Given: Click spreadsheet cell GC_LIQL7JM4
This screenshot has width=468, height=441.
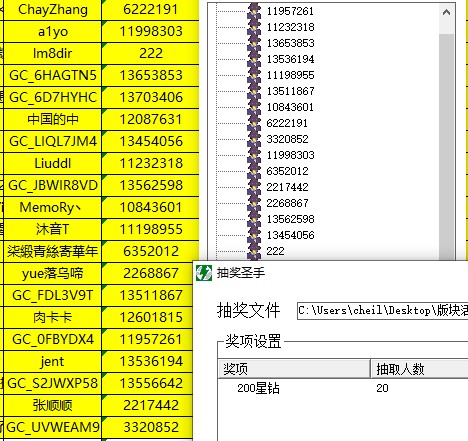Looking at the screenshot, I should (52, 142).
